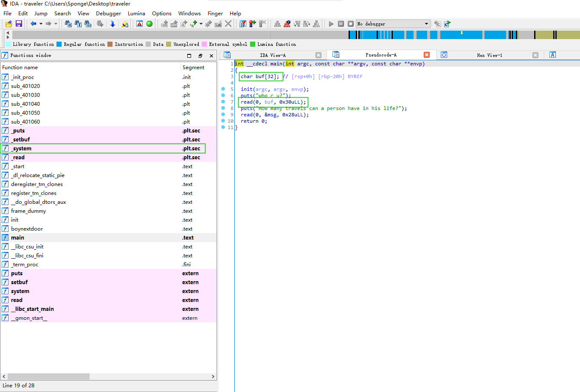Close the IDA View-A tab
Image resolution: width=580 pixels, height=392 pixels.
click(x=318, y=55)
